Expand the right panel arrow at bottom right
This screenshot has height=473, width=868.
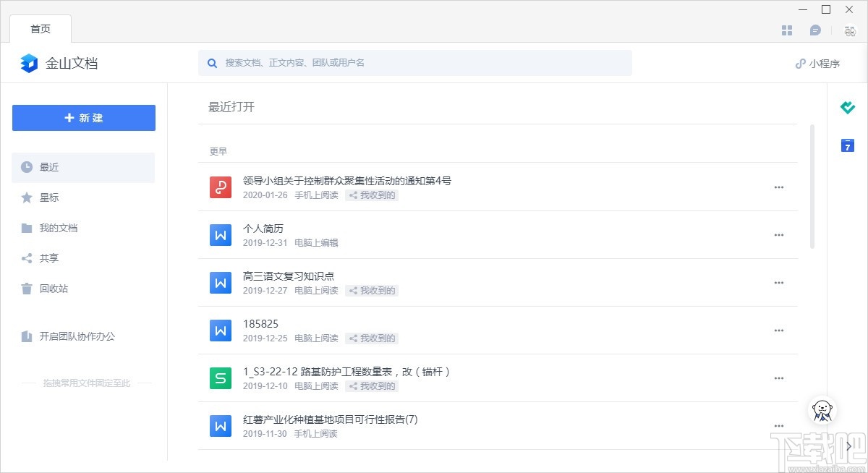click(x=848, y=446)
